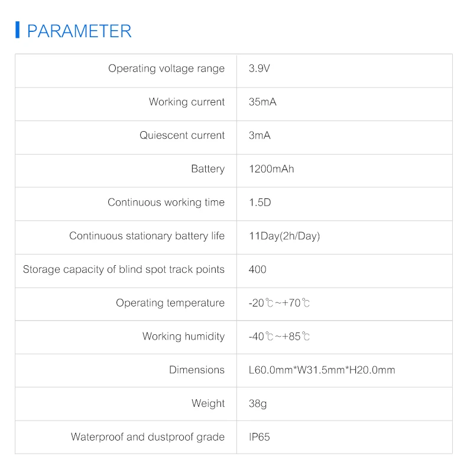Select the blind spot track points label
Viewport: 467px width, 476px height.
[124, 269]
